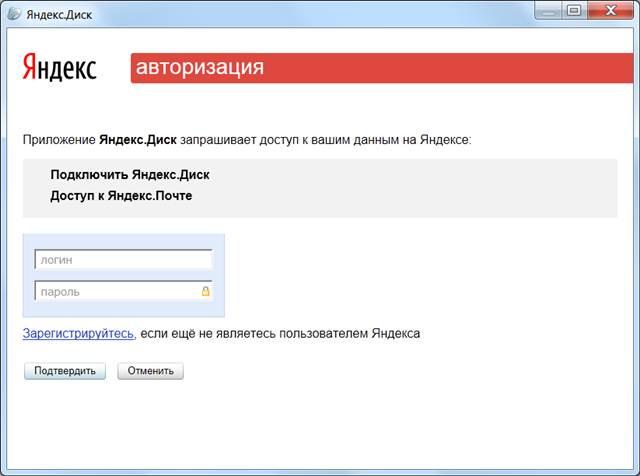
Task: Maximize the authorization window
Action: click(x=574, y=11)
